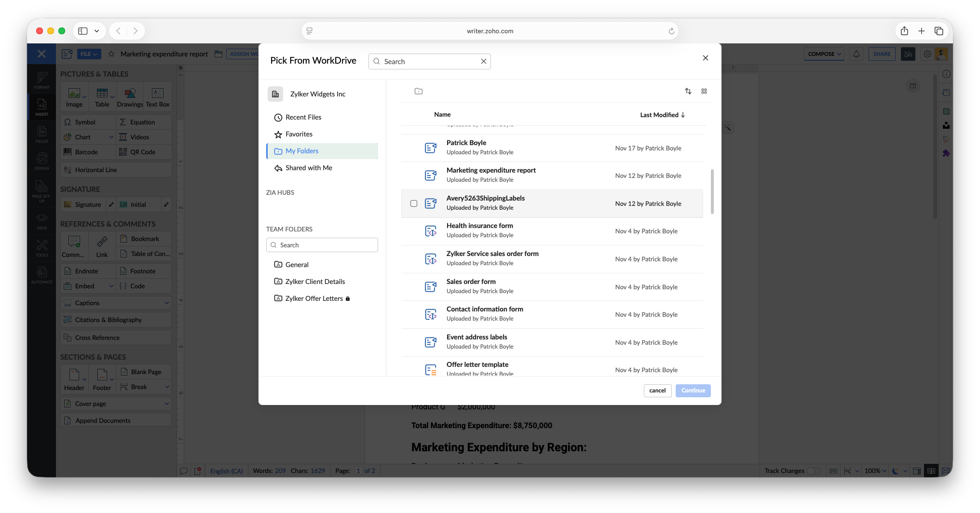This screenshot has height=513, width=980.
Task: Toggle grid view icon in WorkDrive picker
Action: click(704, 91)
